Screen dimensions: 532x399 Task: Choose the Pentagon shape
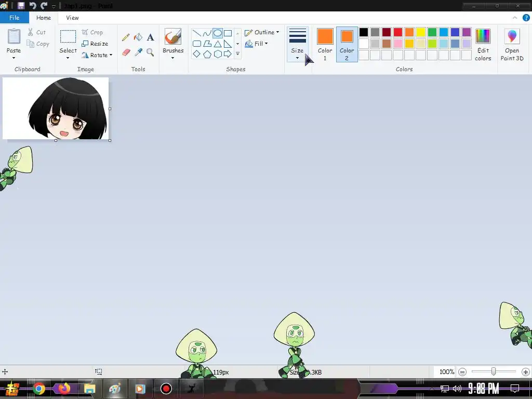[x=207, y=54]
